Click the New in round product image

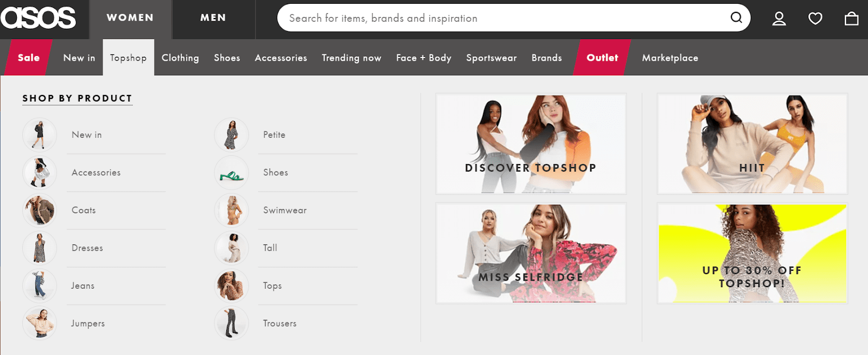point(40,135)
